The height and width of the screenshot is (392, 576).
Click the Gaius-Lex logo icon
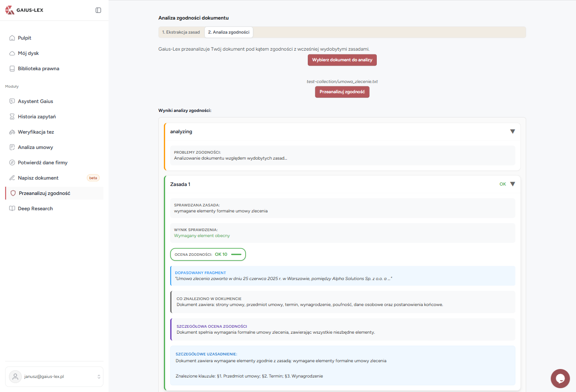pos(9,10)
